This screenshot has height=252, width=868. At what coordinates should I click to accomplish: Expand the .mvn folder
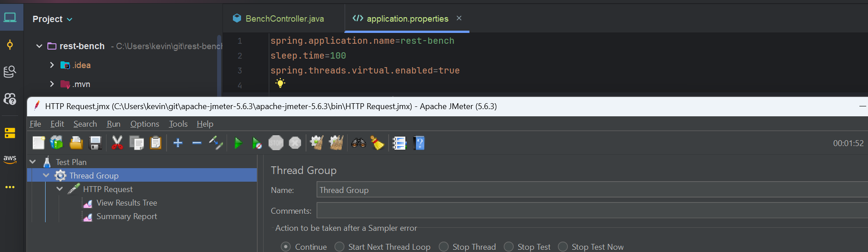[52, 84]
